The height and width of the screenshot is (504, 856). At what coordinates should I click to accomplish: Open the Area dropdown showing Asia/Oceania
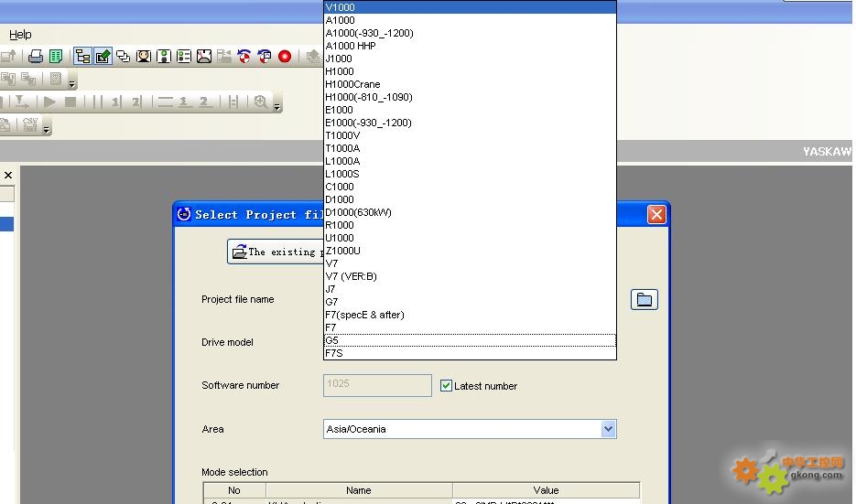tap(608, 429)
